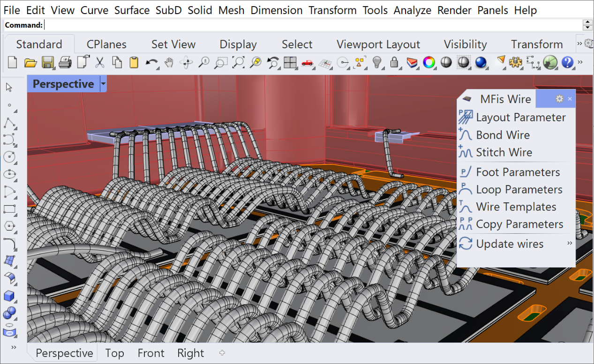Toggle the Hide objects lightbulb icon
The height and width of the screenshot is (364, 594).
point(377,62)
